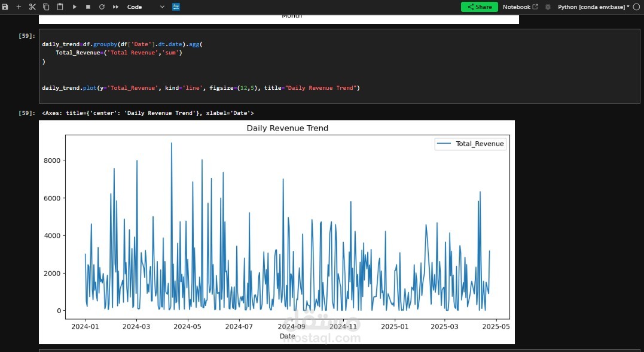Click the kernel status circle indicator
644x352 pixels.
[637, 7]
